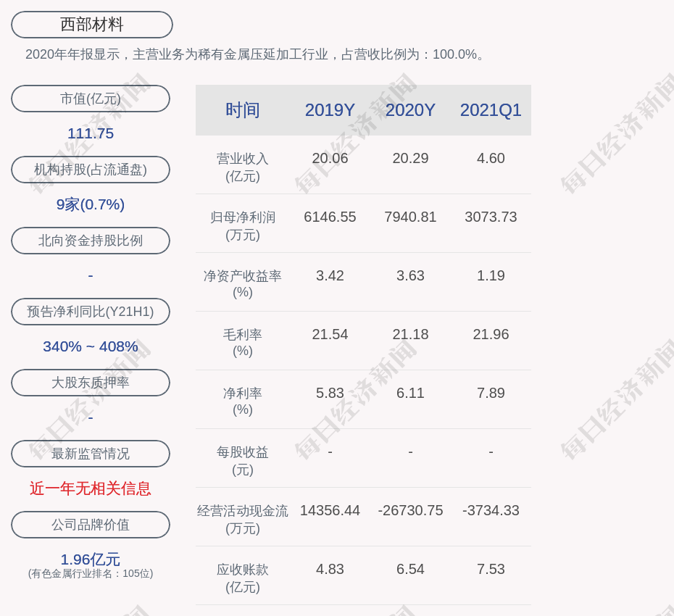674x616 pixels.
Task: Click the 最新监管情况 label
Action: click(91, 454)
